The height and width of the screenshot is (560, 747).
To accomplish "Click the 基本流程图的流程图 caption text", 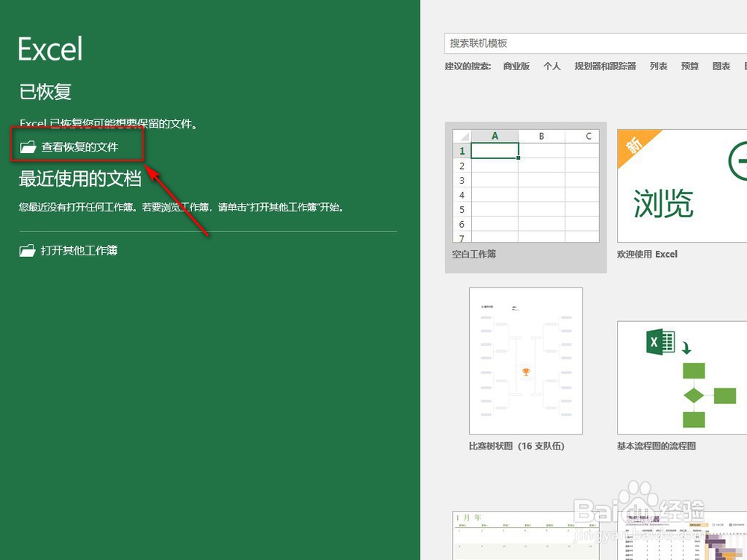I will [656, 447].
